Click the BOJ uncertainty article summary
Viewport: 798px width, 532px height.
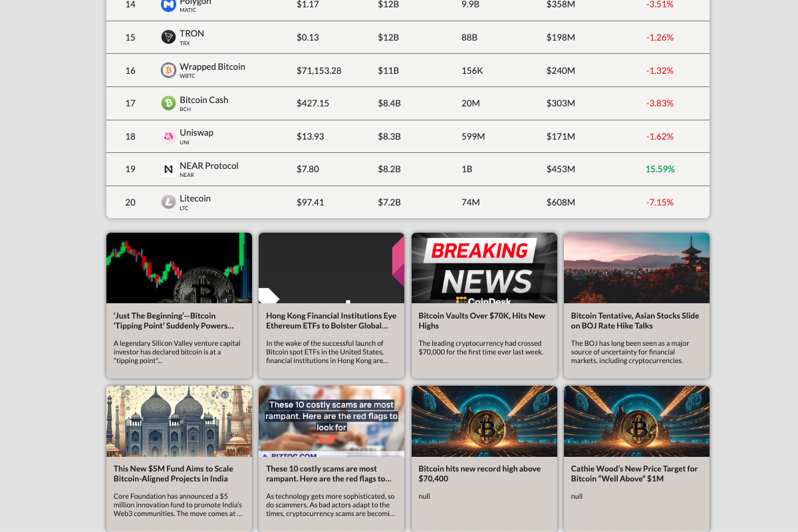[x=629, y=352]
